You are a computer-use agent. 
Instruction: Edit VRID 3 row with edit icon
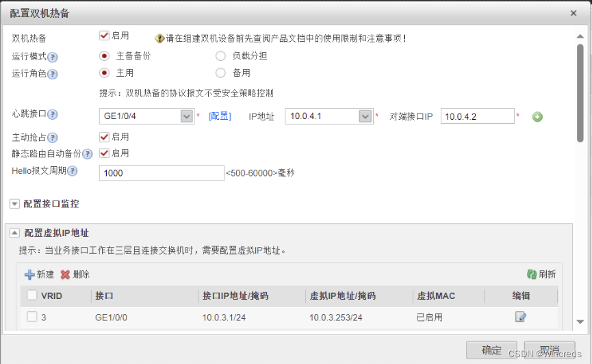click(521, 317)
